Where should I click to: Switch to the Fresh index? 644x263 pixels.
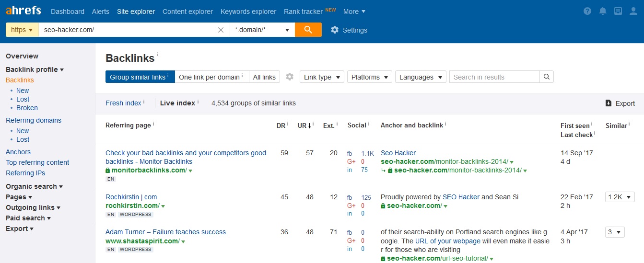[x=123, y=103]
